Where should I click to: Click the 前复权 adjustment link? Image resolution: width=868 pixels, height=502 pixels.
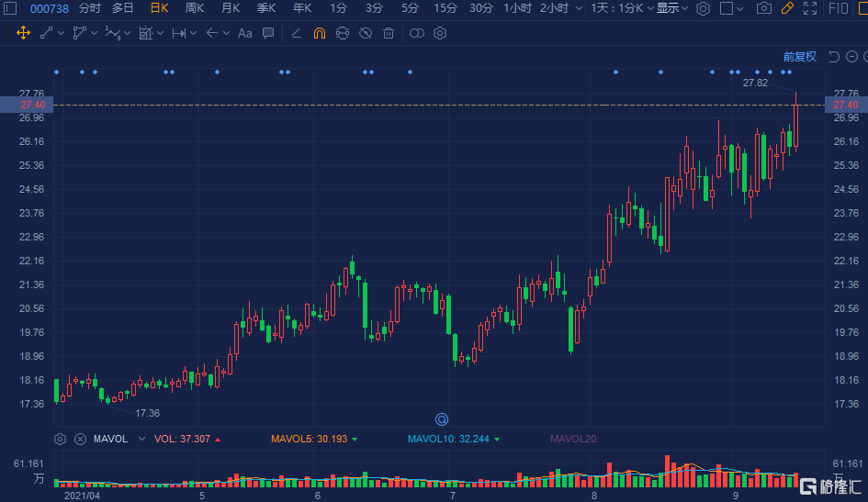[x=799, y=56]
